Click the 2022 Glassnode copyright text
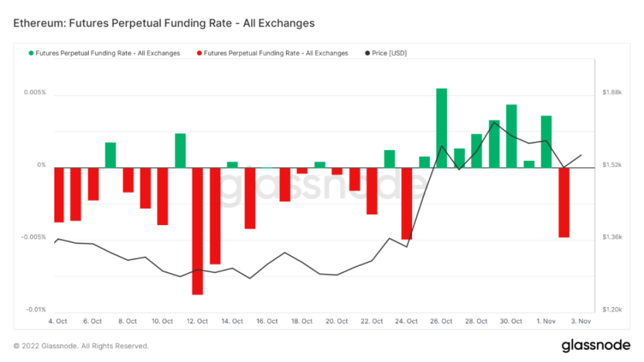This screenshot has height=362, width=644. click(81, 346)
